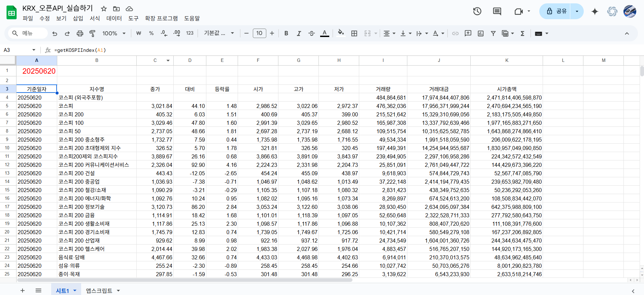
Task: Select the paint format roller icon
Action: tap(92, 33)
